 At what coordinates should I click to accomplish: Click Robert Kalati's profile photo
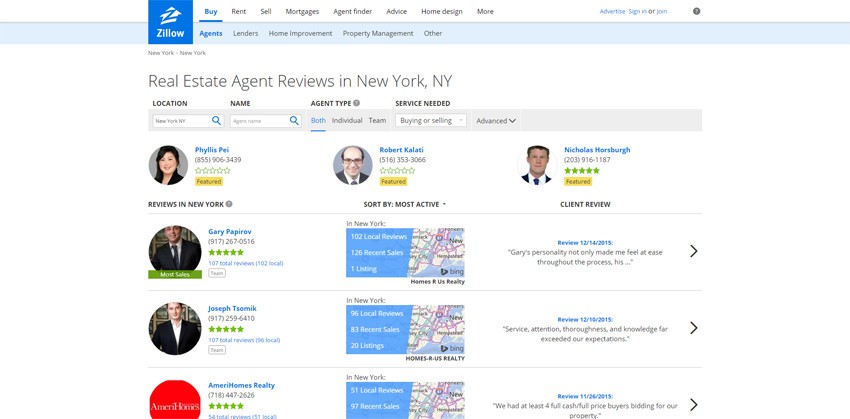(353, 165)
